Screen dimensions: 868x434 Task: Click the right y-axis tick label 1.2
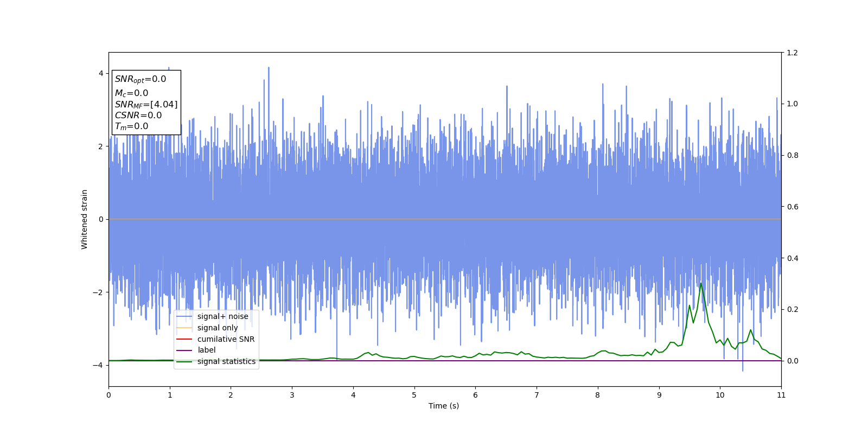pos(792,53)
